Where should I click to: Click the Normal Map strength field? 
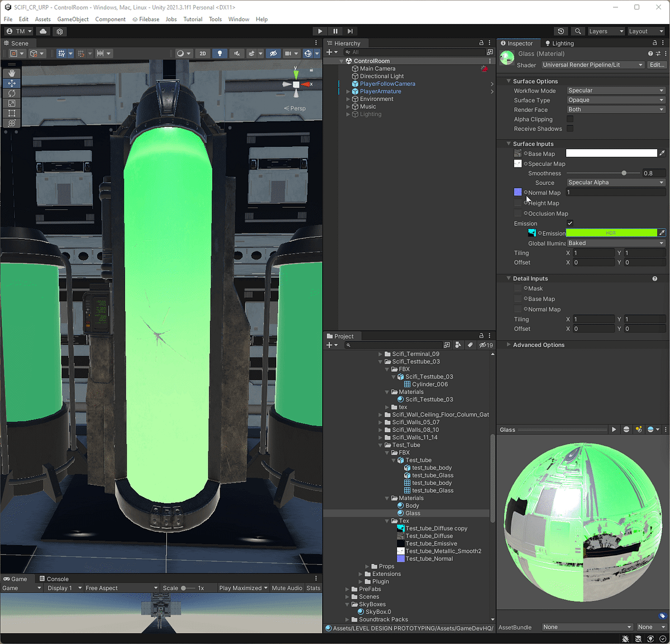click(x=616, y=192)
